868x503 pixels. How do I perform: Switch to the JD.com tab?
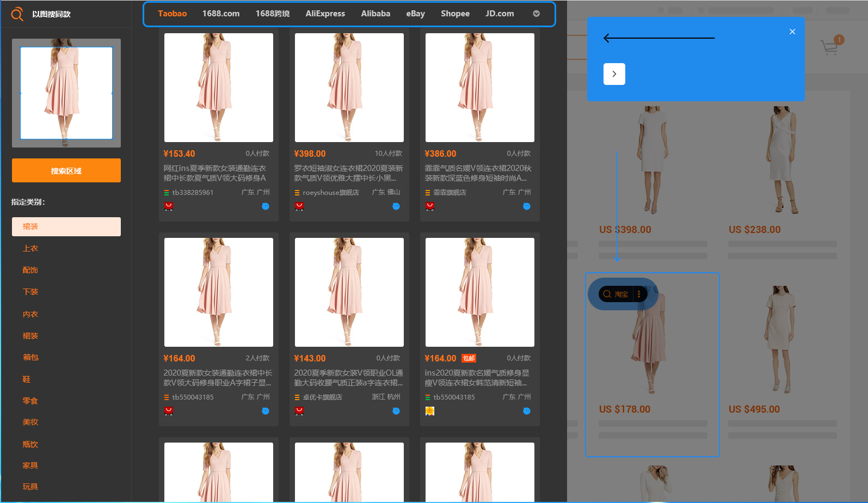click(x=500, y=14)
